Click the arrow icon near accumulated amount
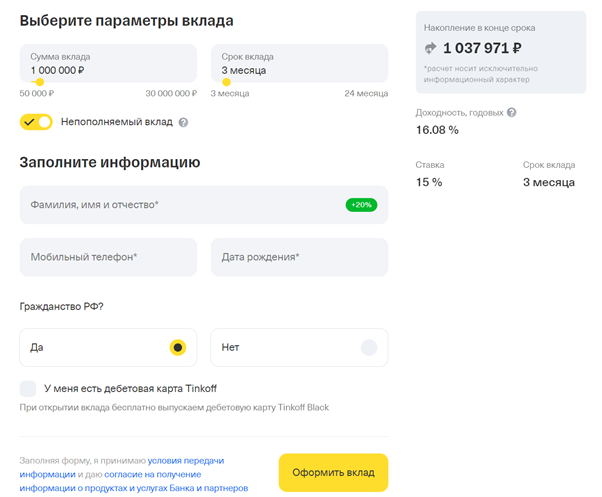This screenshot has height=497, width=602. [x=431, y=47]
